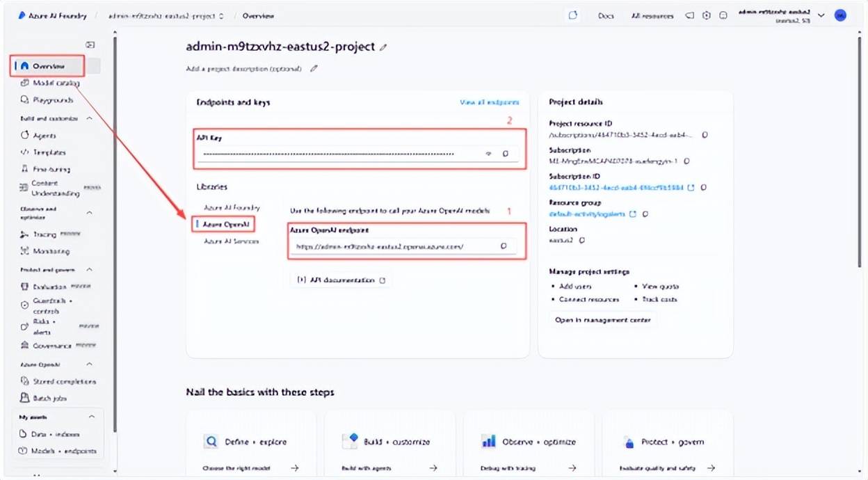Viewport: 868px width, 480px height.
Task: Edit the project description pencil icon
Action: (x=314, y=68)
